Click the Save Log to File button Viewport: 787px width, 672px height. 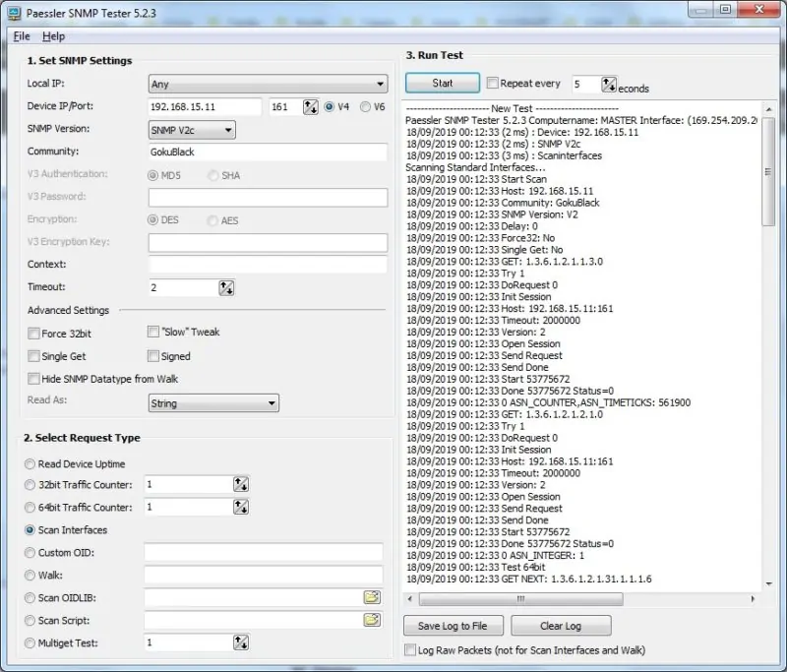(453, 626)
